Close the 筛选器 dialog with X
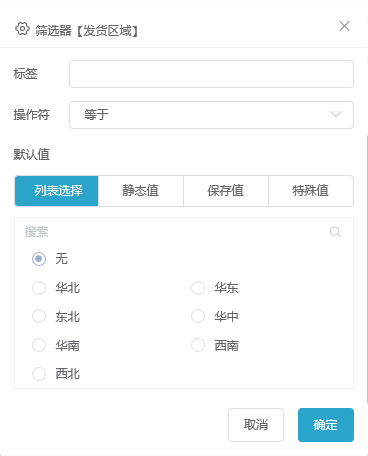Screen dimensions: 368x456 tap(344, 26)
